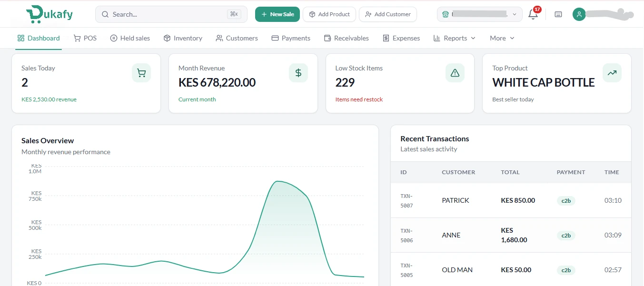Click the Add Customer button
The image size is (644, 286).
(388, 14)
